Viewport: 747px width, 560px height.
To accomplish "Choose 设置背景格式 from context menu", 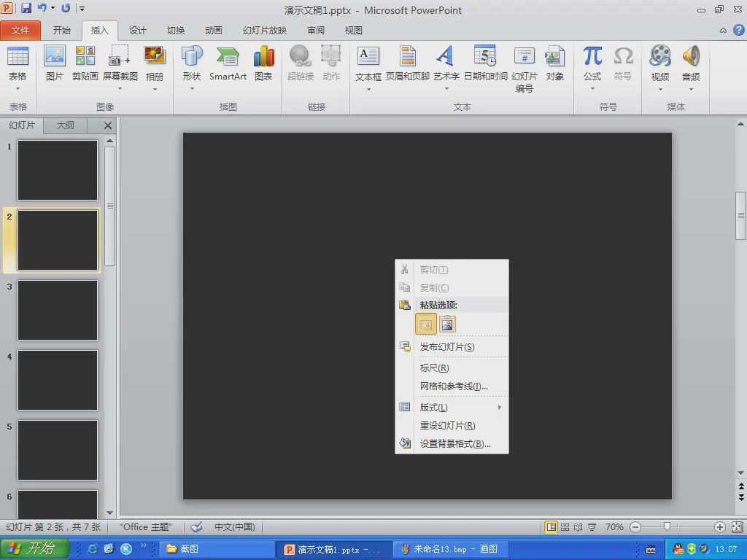I will click(455, 443).
